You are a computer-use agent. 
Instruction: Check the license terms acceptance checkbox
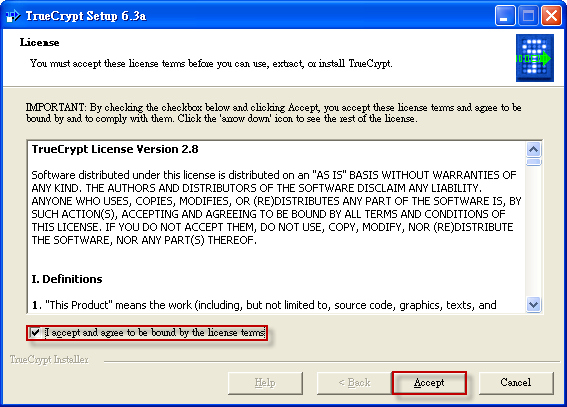pos(35,332)
